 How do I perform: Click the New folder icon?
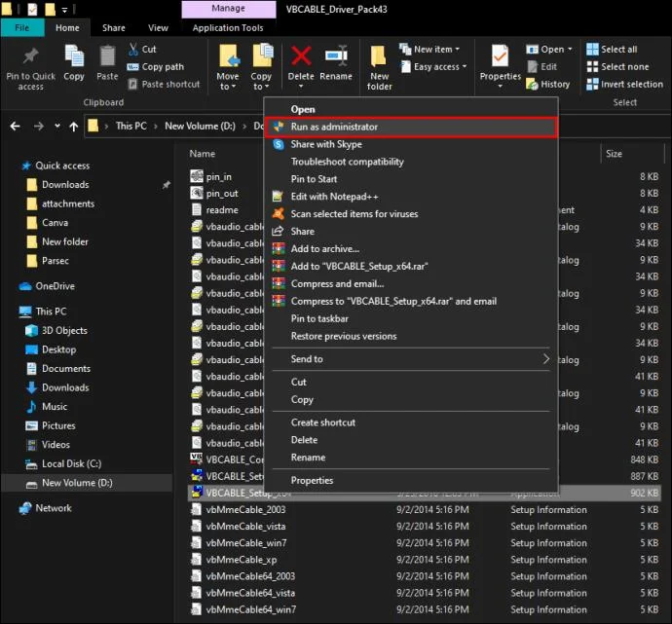click(379, 56)
